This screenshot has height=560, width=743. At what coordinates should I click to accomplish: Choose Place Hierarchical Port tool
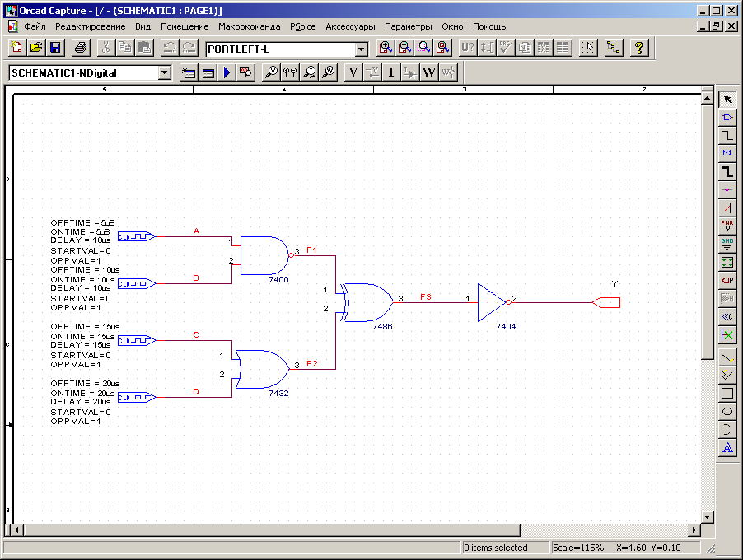coord(727,280)
